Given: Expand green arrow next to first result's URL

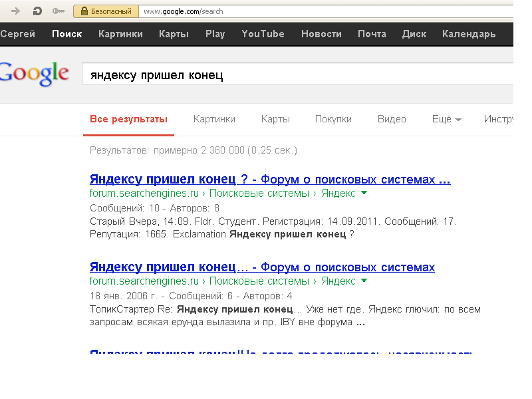Looking at the screenshot, I should pyautogui.click(x=364, y=193).
